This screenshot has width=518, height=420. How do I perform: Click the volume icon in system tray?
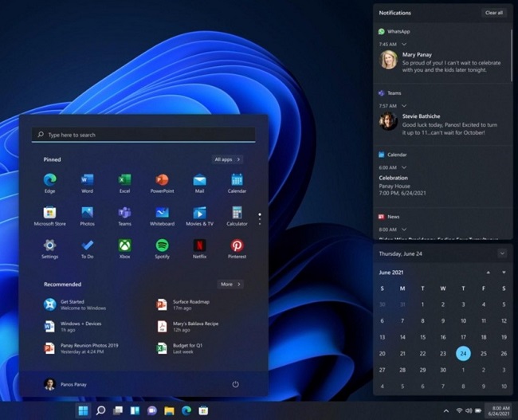tap(469, 410)
